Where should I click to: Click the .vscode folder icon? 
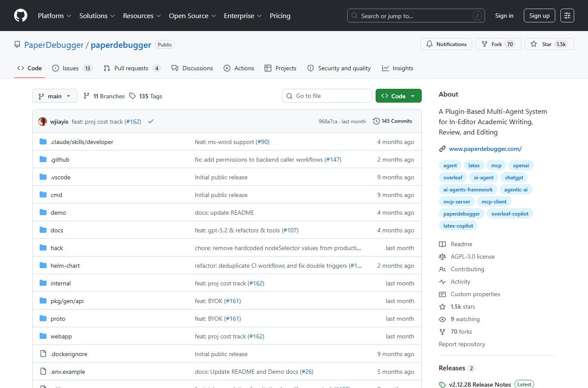point(43,177)
